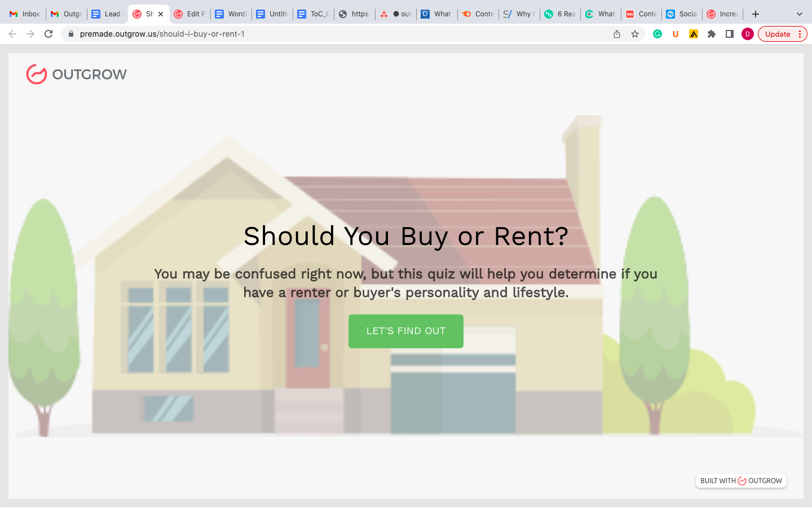Bookmark this page with the star icon
The width and height of the screenshot is (812, 508).
(x=635, y=34)
